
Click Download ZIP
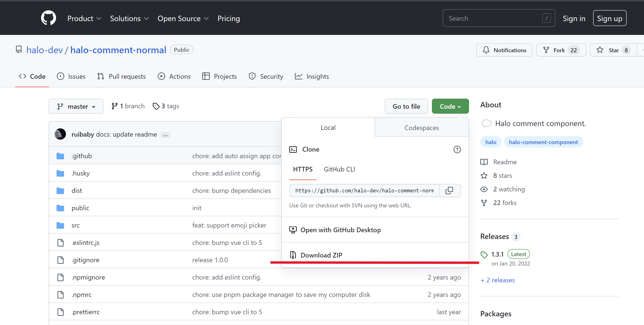pos(375,255)
